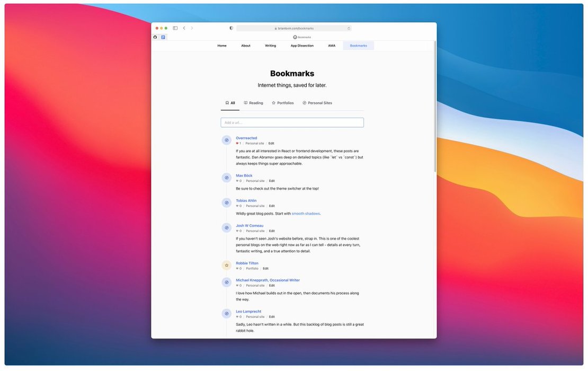Screen dimensions: 588x371
Task: Like the Max Böck bookmark heart
Action: 238,181
